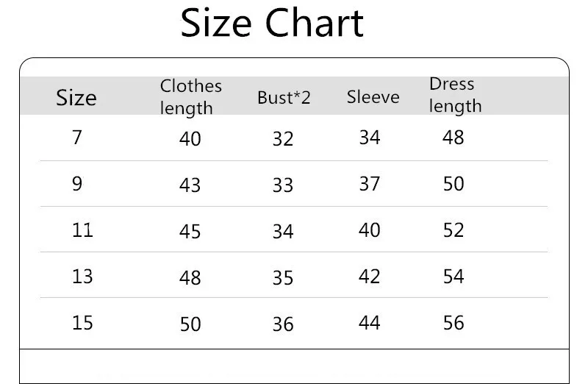Select the Dress length column header
The width and height of the screenshot is (588, 384).
(455, 95)
